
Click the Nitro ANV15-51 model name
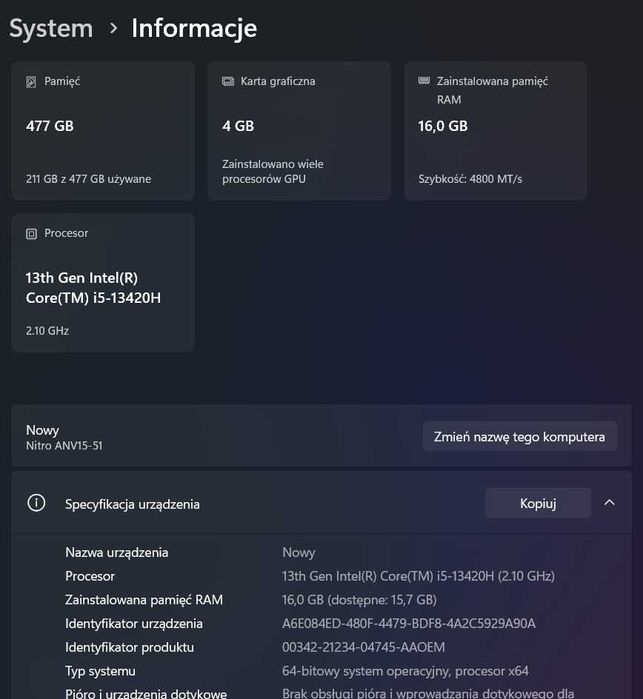(64, 445)
